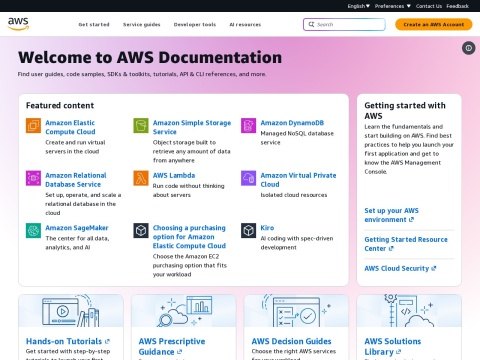
Task: Open the Preferences dropdown
Action: [392, 6]
